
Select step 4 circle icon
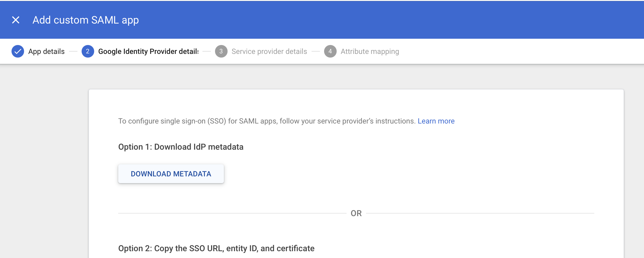click(330, 51)
